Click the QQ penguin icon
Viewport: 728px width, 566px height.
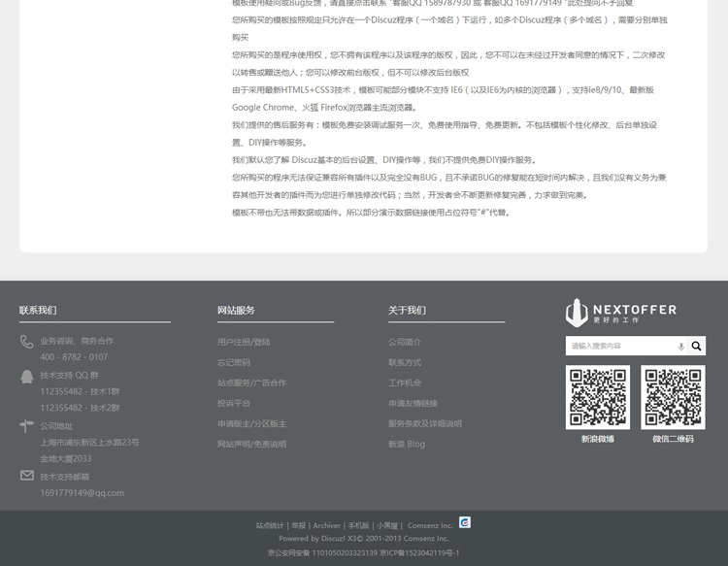point(26,376)
